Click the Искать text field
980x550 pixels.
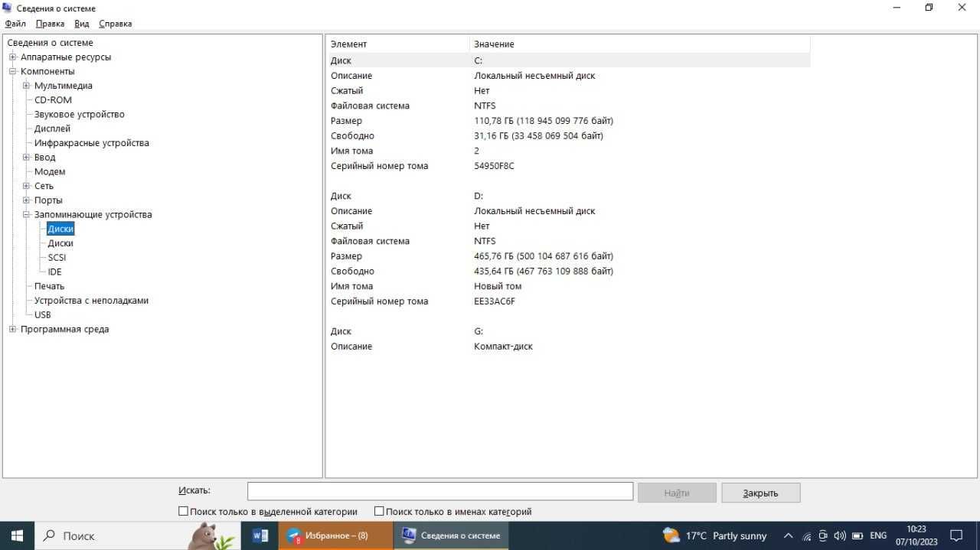tap(440, 491)
